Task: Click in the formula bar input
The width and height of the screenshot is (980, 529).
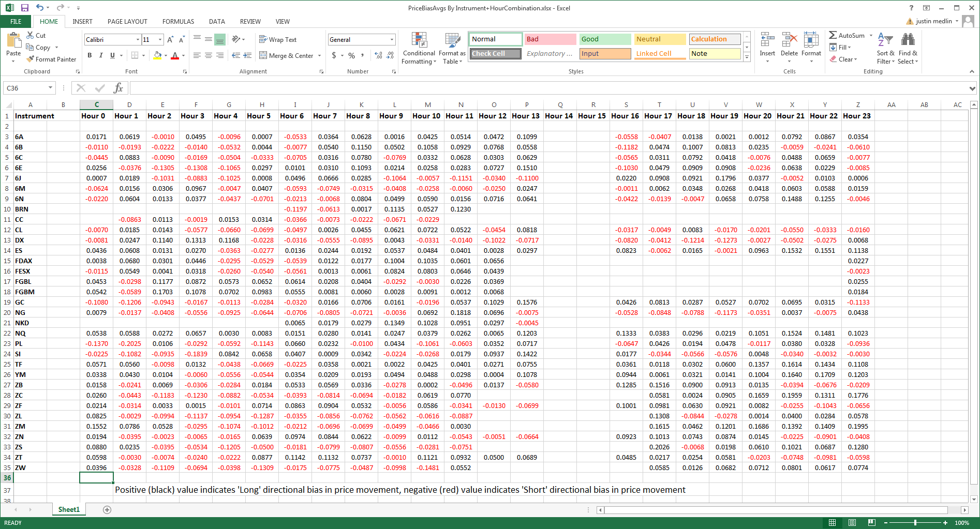Action: click(x=548, y=88)
